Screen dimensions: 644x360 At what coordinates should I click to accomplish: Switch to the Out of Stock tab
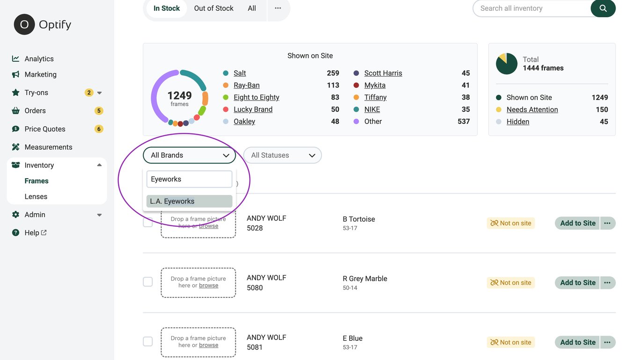point(213,8)
